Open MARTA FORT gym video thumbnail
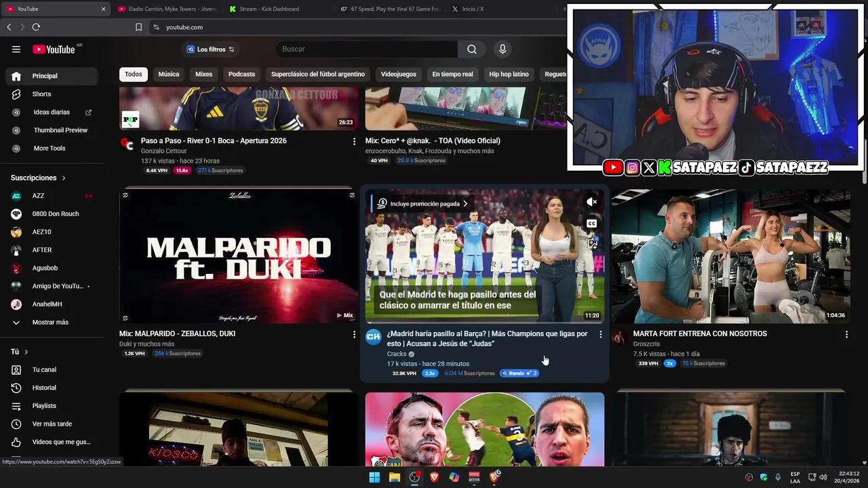 point(731,256)
